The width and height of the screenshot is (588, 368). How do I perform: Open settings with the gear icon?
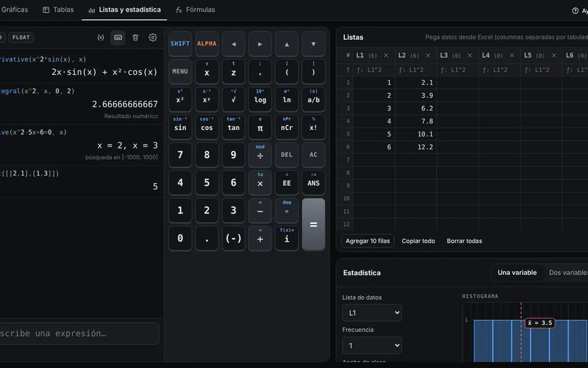coord(153,37)
